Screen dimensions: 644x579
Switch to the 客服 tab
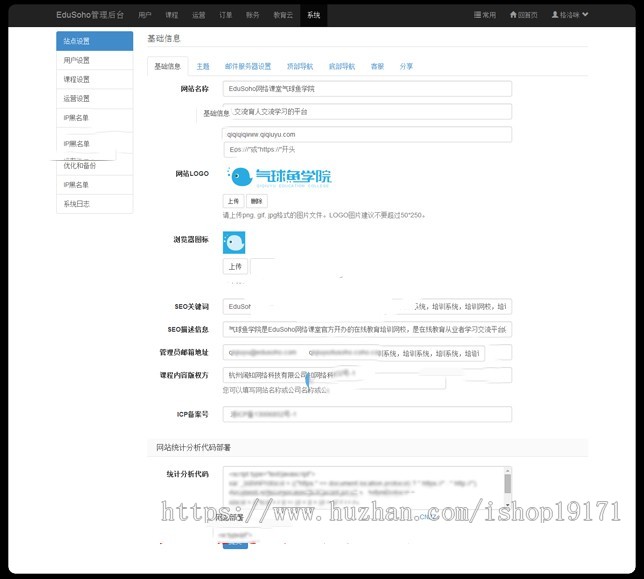pos(377,67)
